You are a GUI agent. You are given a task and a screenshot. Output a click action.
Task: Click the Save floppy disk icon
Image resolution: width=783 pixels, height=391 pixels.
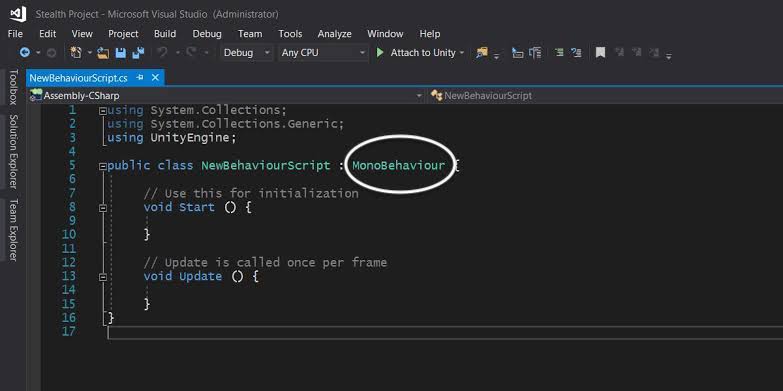[x=120, y=52]
